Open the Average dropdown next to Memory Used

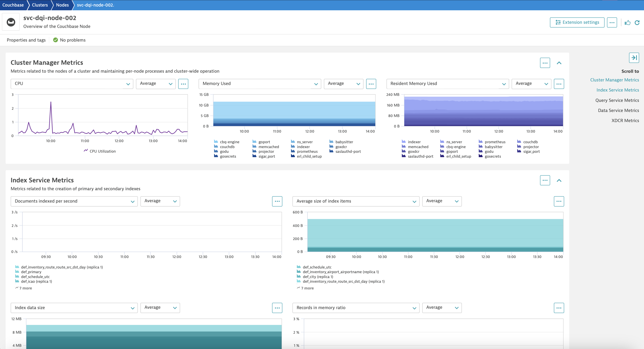[344, 84]
